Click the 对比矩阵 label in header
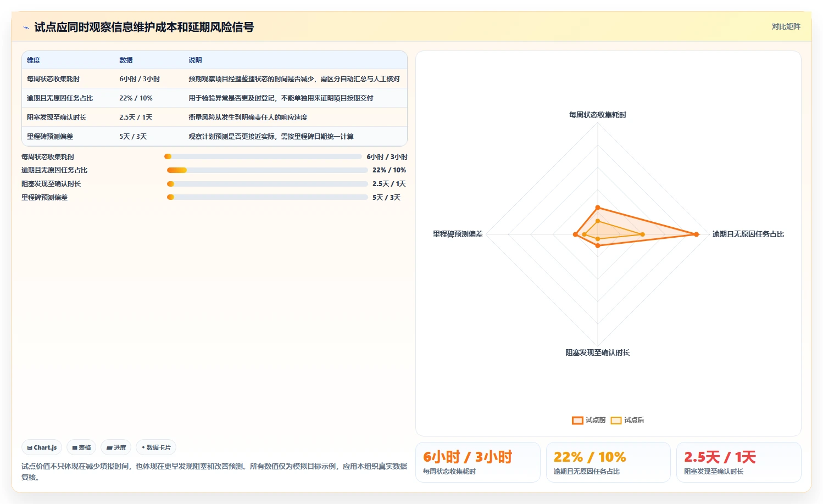 [x=786, y=26]
